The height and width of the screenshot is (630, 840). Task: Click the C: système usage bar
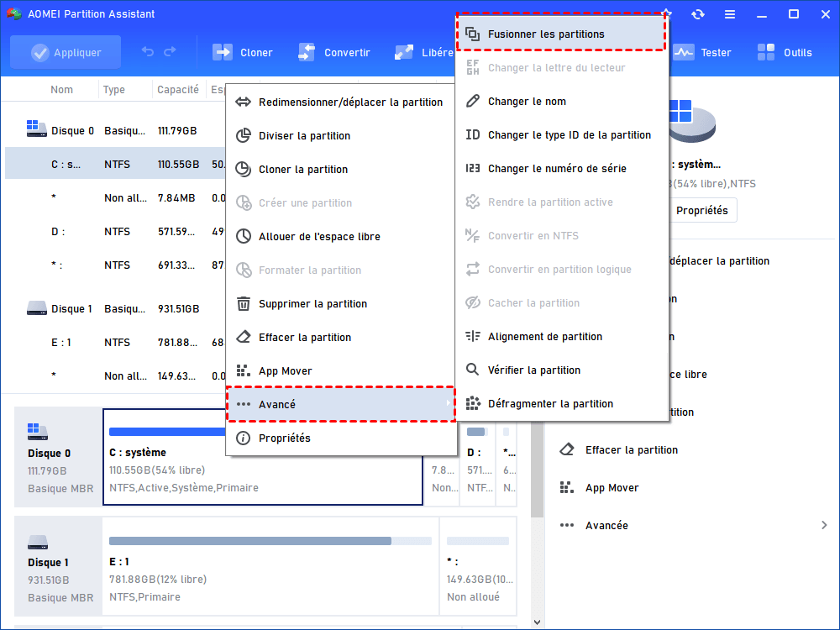coord(262,432)
